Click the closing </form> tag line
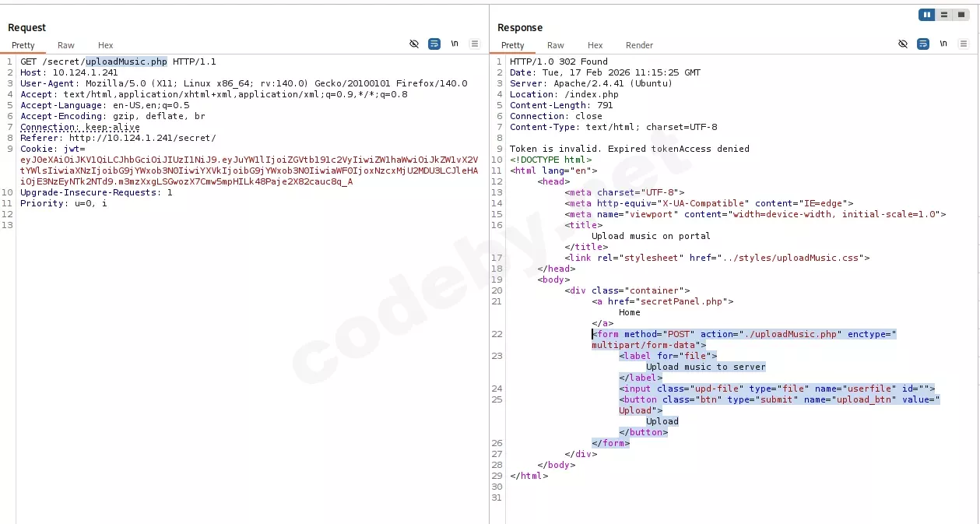Viewport: 980px width, 524px height. pos(610,443)
